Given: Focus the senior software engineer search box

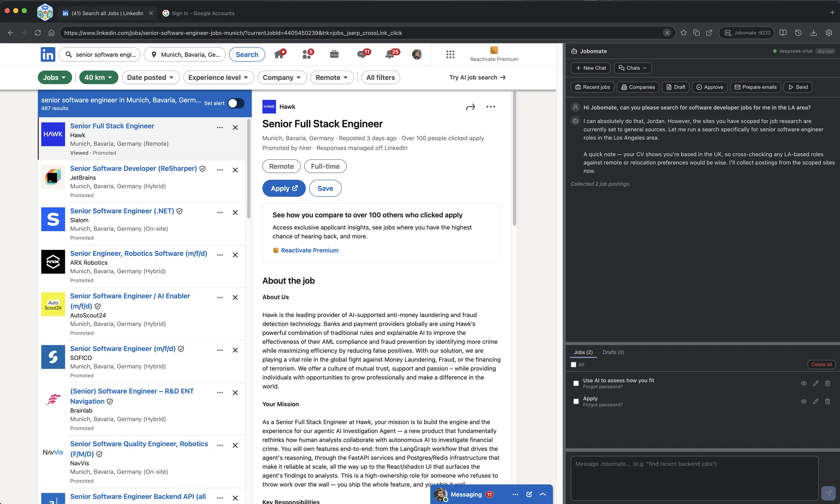Looking at the screenshot, I should [x=100, y=55].
